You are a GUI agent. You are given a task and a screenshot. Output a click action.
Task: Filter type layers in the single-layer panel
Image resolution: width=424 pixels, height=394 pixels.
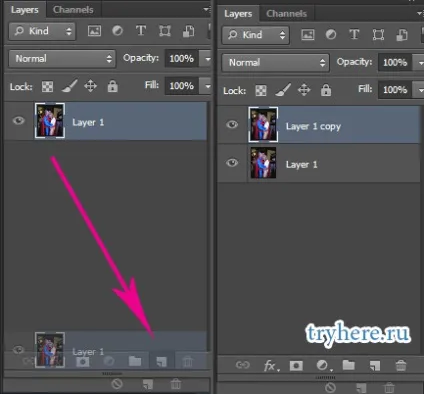(x=141, y=31)
